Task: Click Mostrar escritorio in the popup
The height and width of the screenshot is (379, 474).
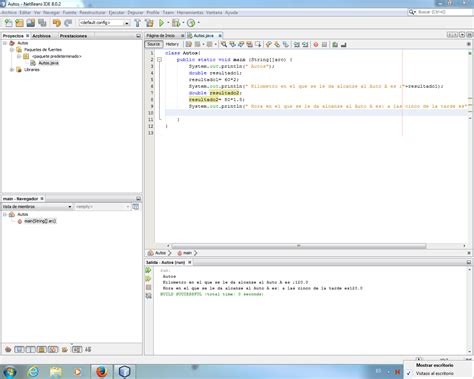Action: 435,365
